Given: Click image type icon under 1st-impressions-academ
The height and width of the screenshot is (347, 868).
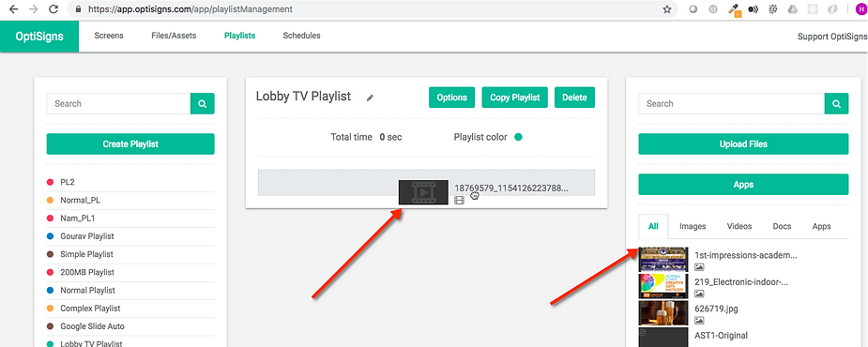Looking at the screenshot, I should pyautogui.click(x=699, y=267).
